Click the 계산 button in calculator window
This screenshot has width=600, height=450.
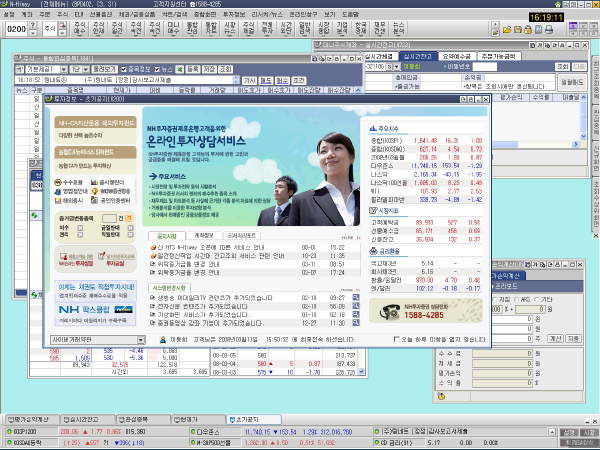click(x=556, y=338)
